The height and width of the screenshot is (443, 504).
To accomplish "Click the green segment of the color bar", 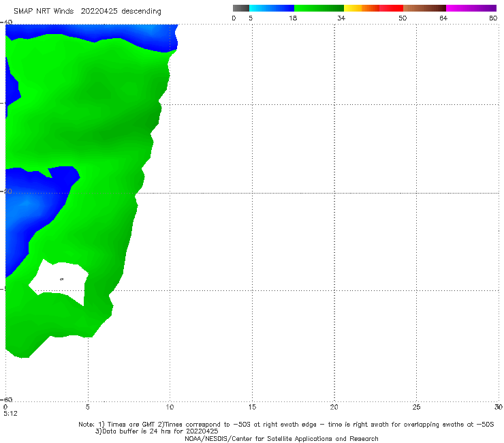I will click(319, 8).
